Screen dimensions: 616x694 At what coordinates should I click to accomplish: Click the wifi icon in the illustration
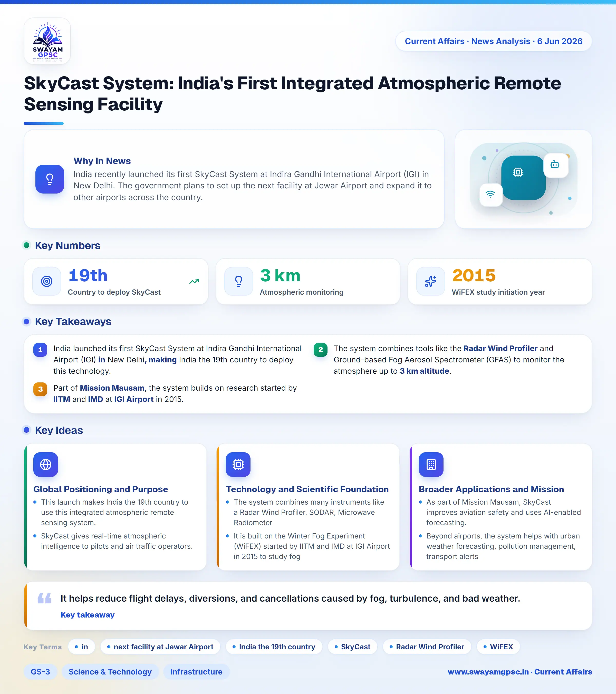click(490, 195)
